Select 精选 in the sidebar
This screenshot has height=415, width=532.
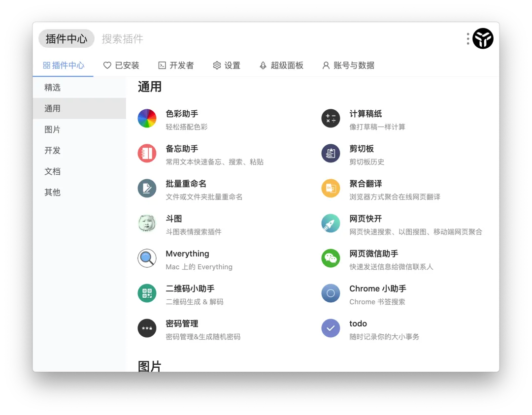tap(79, 88)
